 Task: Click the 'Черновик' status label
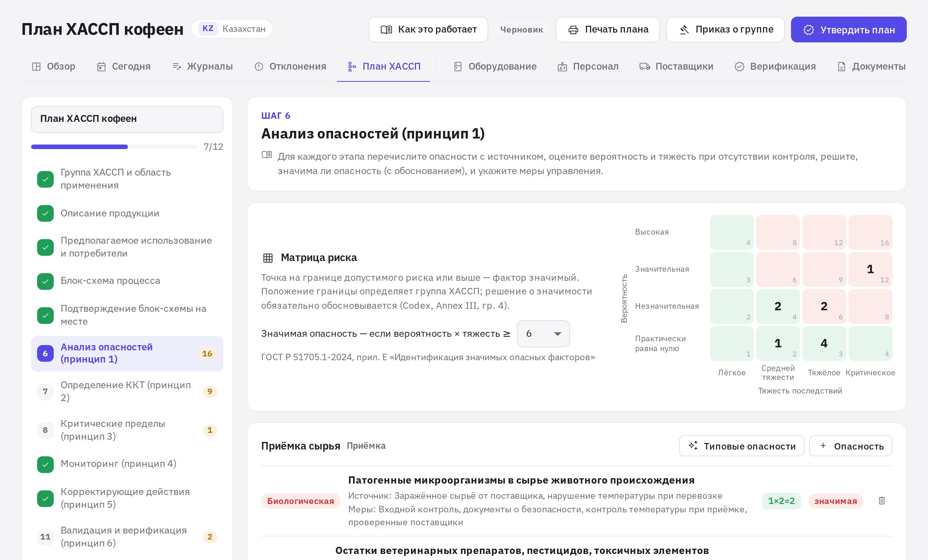point(522,30)
